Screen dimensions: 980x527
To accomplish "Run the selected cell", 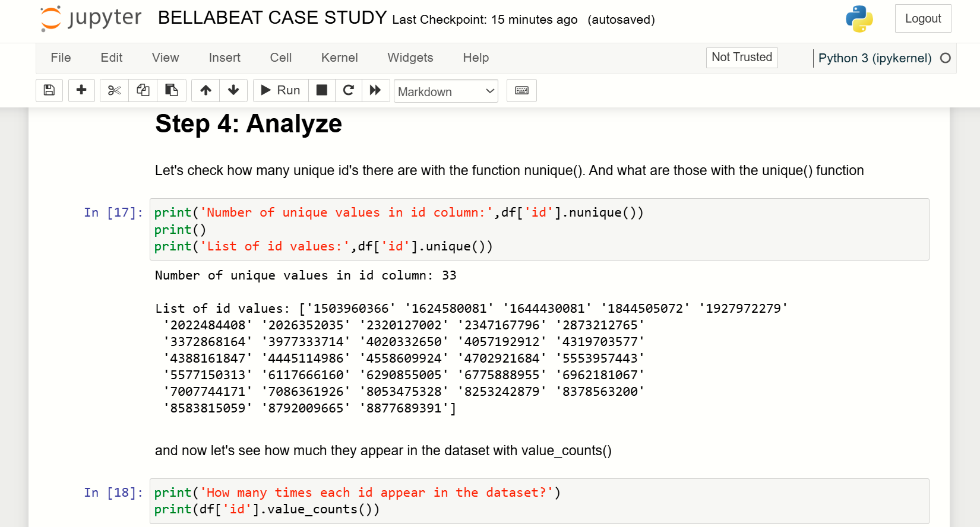I will point(280,90).
